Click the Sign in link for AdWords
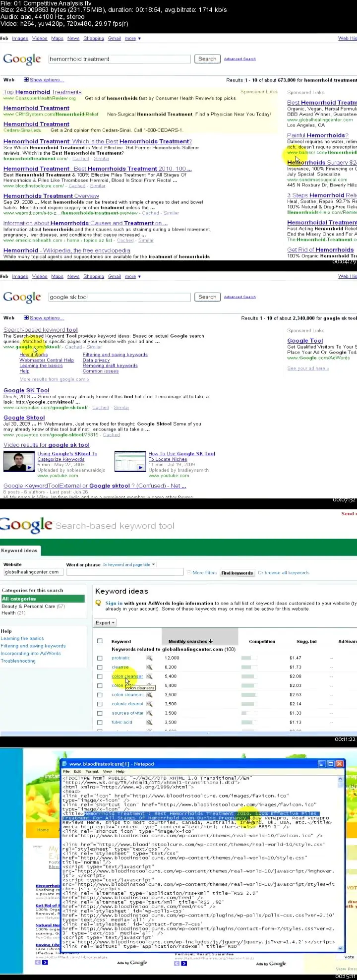Viewport: 357px width, 980px height. pos(114,604)
